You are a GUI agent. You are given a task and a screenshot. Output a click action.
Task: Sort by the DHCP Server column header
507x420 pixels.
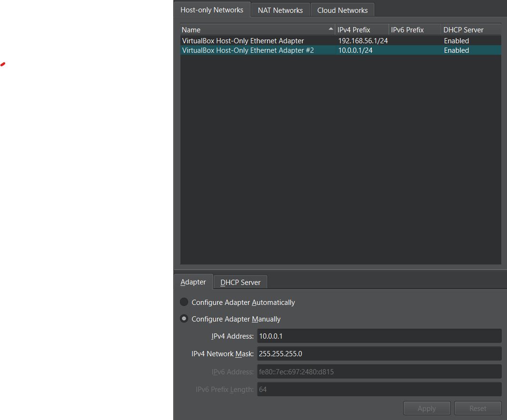tap(471, 29)
